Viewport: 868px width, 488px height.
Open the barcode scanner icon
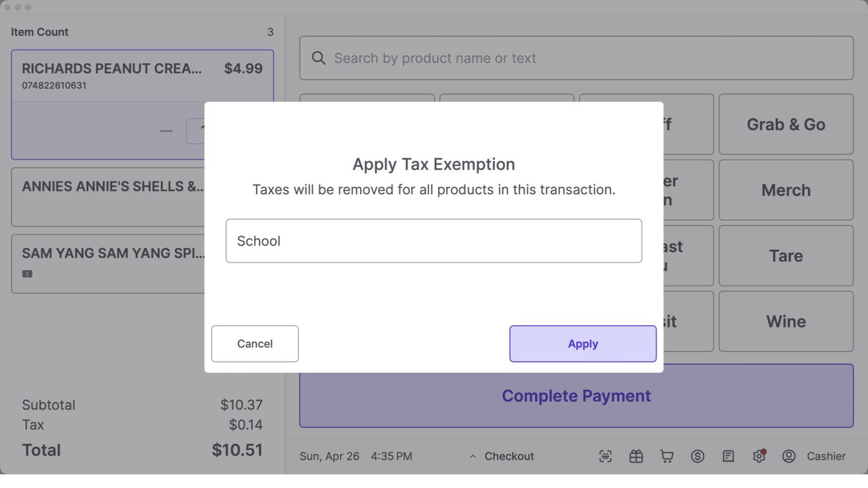tap(605, 456)
